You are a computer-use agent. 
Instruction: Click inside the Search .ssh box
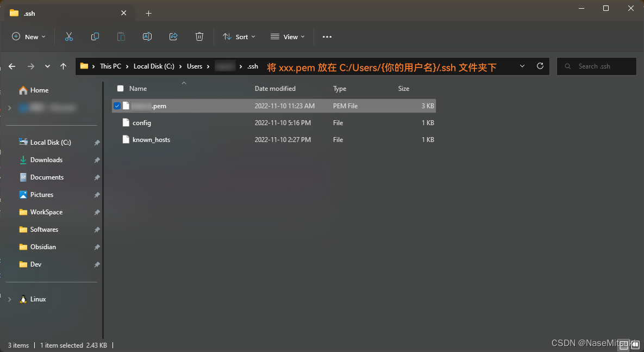pos(596,66)
